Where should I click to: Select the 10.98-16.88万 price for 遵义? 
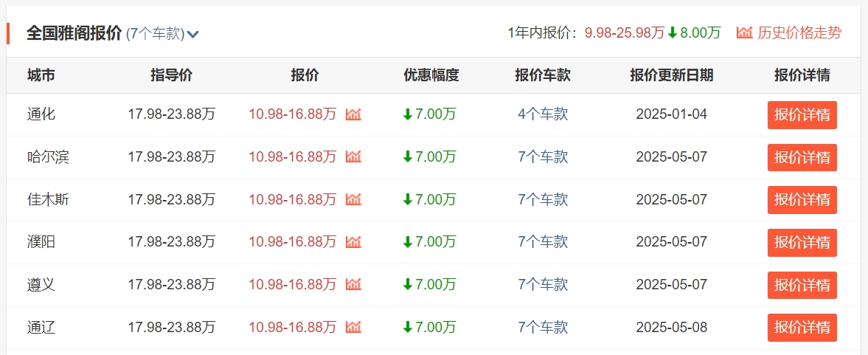click(x=293, y=285)
